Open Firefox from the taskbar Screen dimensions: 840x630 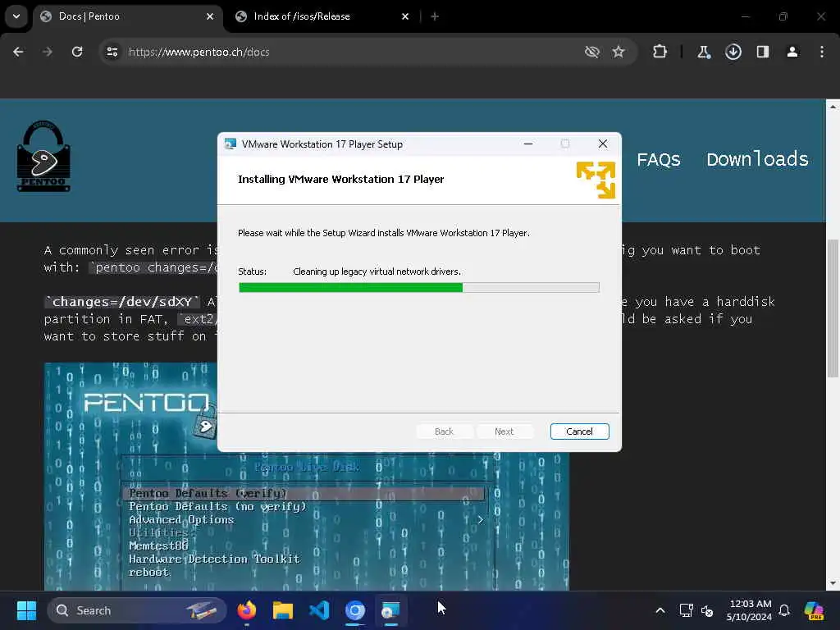246,610
